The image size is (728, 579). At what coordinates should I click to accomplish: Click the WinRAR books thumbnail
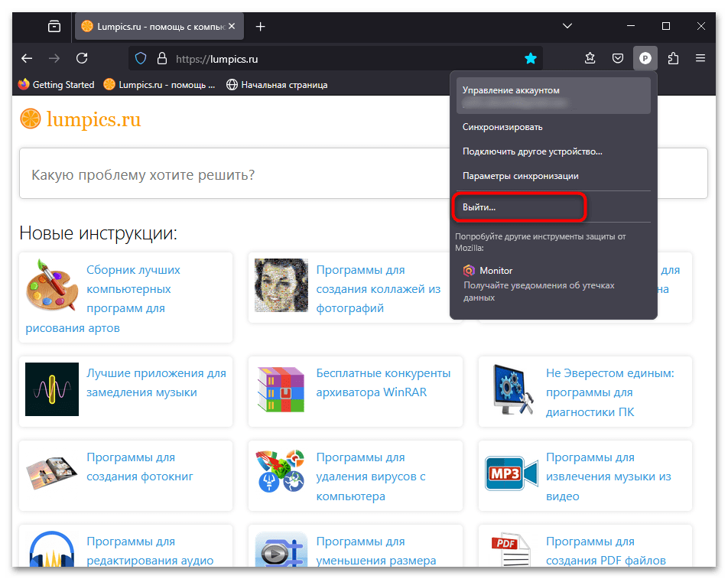coord(281,389)
